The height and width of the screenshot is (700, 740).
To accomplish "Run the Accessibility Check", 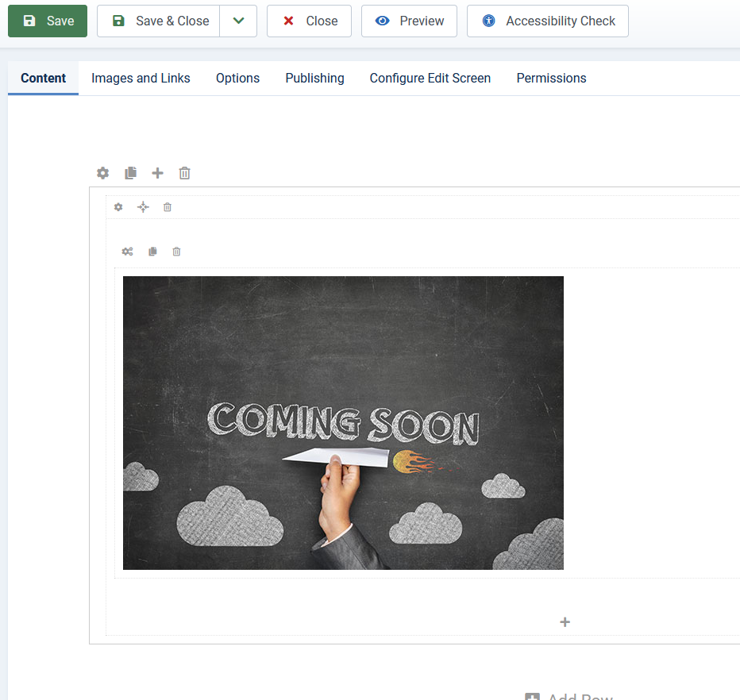I will tap(547, 21).
